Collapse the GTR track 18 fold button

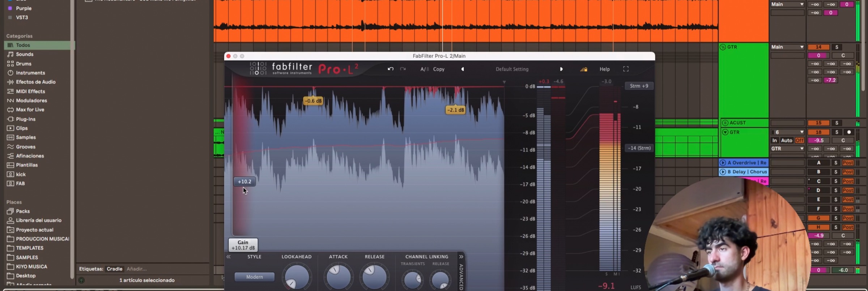coord(725,132)
